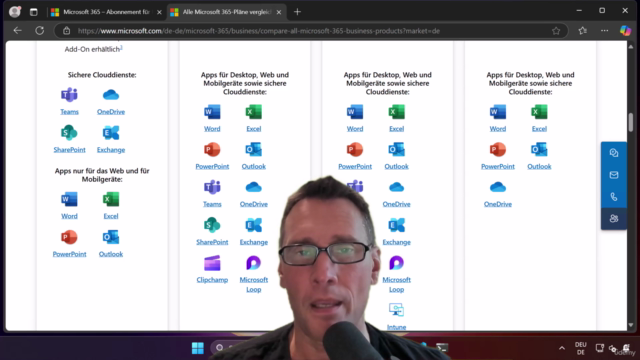Image resolution: width=640 pixels, height=360 pixels.
Task: Click Outlook icon in the column with Intune
Action: [396, 150]
